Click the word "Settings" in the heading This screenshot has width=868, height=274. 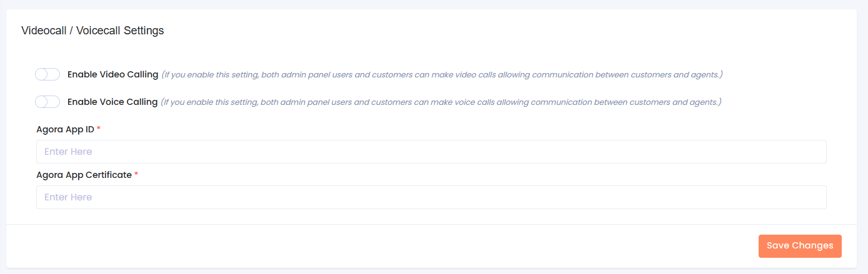tap(143, 31)
